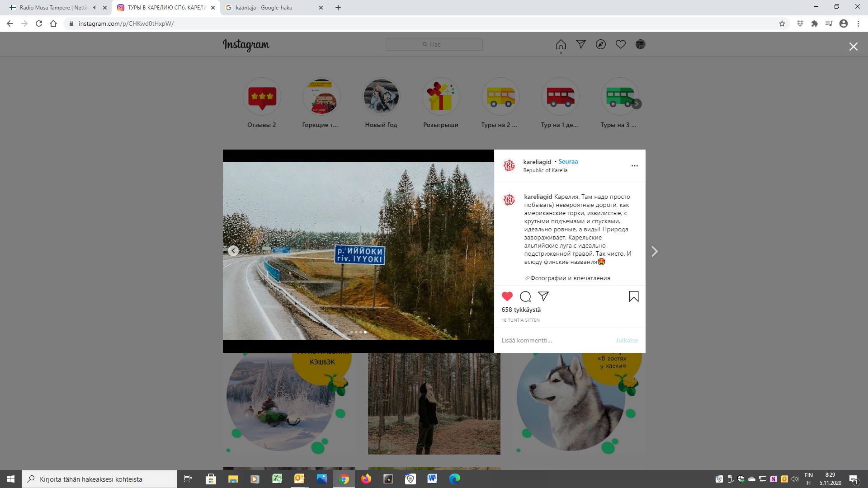Open the Republic of Karelia location link
This screenshot has width=868, height=488.
tap(545, 170)
